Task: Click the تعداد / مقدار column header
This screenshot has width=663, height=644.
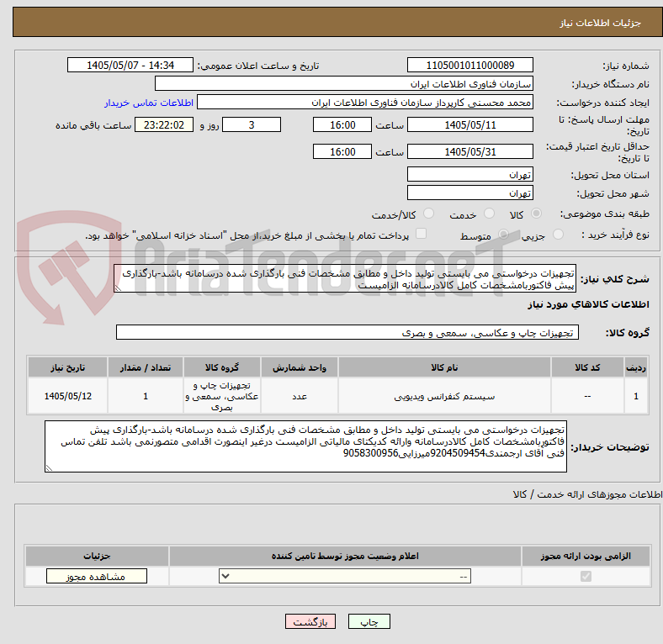Action: [x=146, y=367]
